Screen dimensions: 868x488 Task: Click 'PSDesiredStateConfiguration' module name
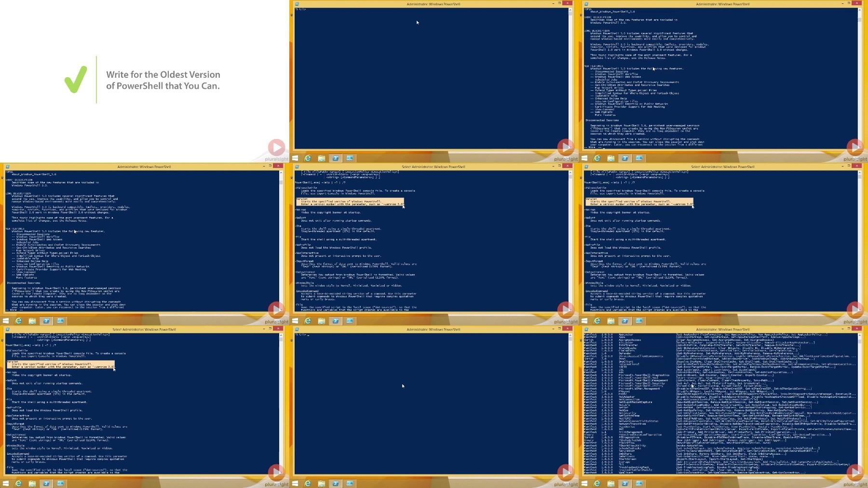click(x=640, y=434)
